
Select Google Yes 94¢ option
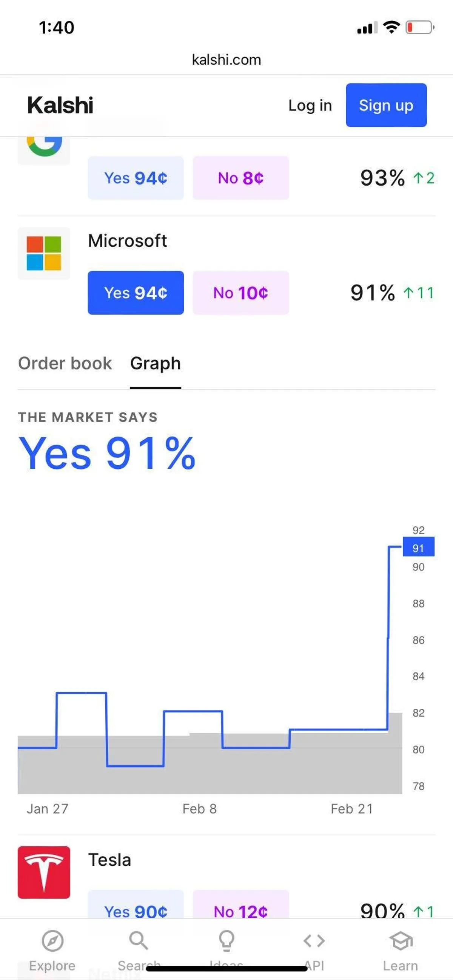136,178
